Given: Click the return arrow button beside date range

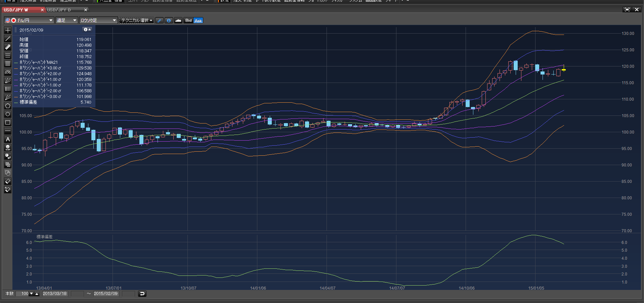Looking at the screenshot, I should 142,294.
